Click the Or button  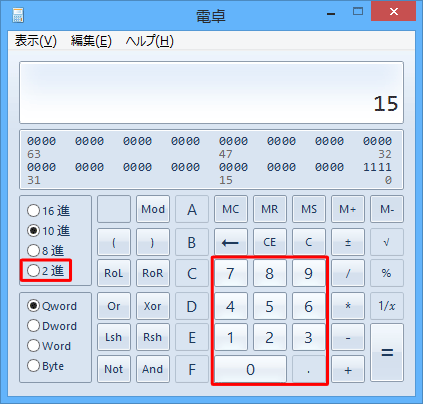click(114, 306)
